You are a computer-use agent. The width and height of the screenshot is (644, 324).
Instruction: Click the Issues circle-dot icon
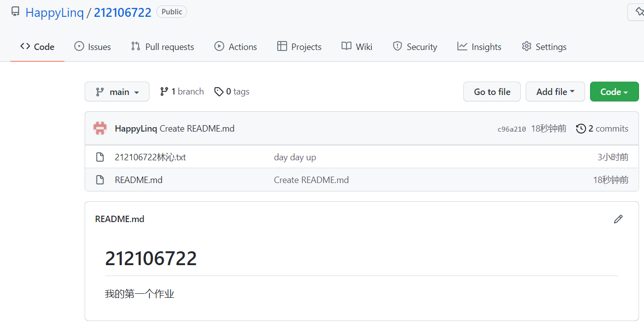pyautogui.click(x=79, y=46)
